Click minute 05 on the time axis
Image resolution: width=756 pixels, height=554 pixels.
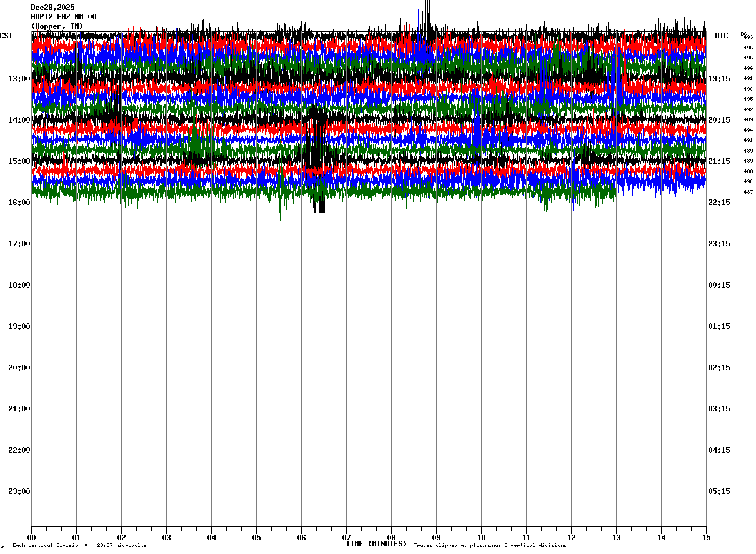tap(256, 537)
